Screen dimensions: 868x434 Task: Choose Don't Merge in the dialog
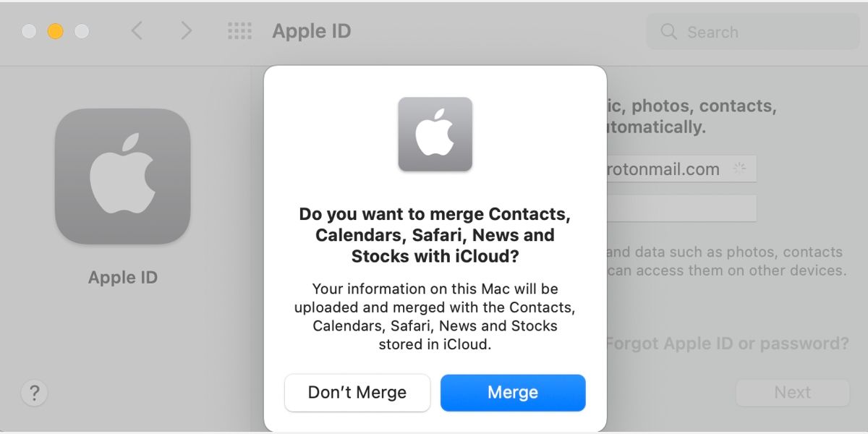(x=357, y=392)
